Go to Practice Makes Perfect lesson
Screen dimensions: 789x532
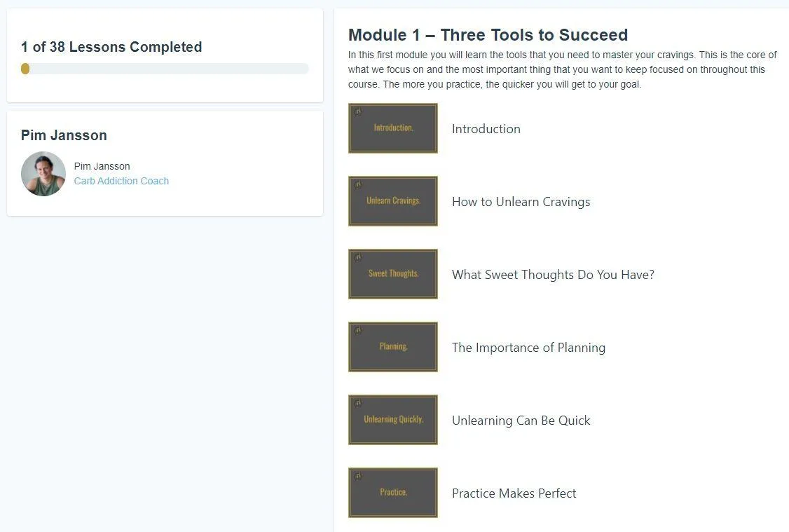[514, 493]
